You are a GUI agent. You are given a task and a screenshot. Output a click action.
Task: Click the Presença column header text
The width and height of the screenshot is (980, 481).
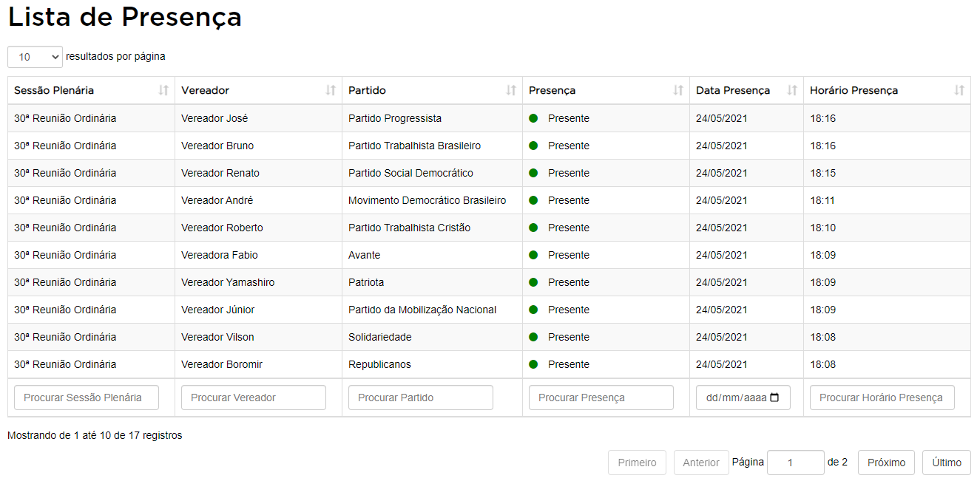coord(552,90)
